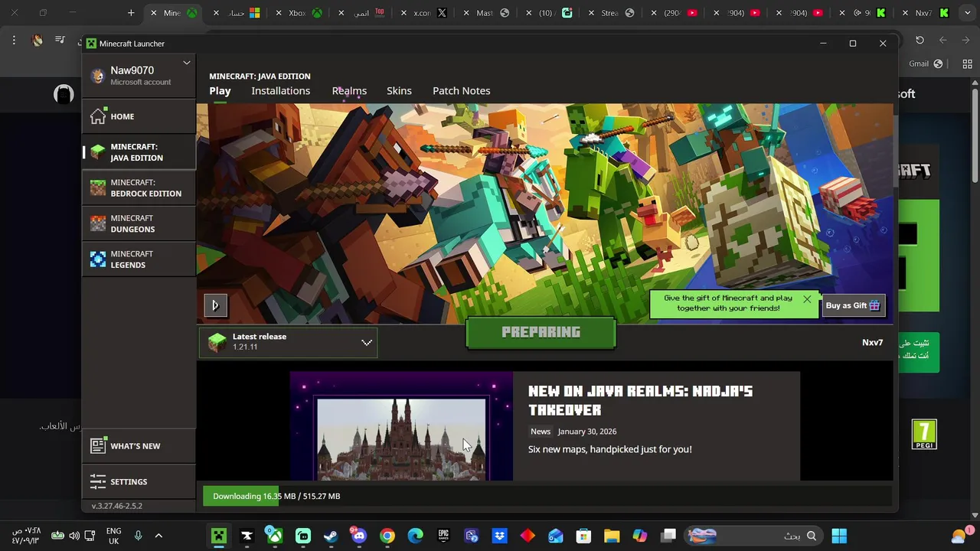Click the taskbar microphone icon
Screen dimensions: 980x551
(x=138, y=536)
